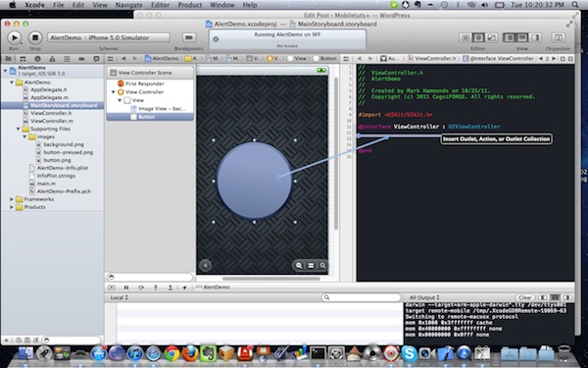Show the Breakpoint navigator tab
Viewport: 588px width, 368px height.
point(81,59)
